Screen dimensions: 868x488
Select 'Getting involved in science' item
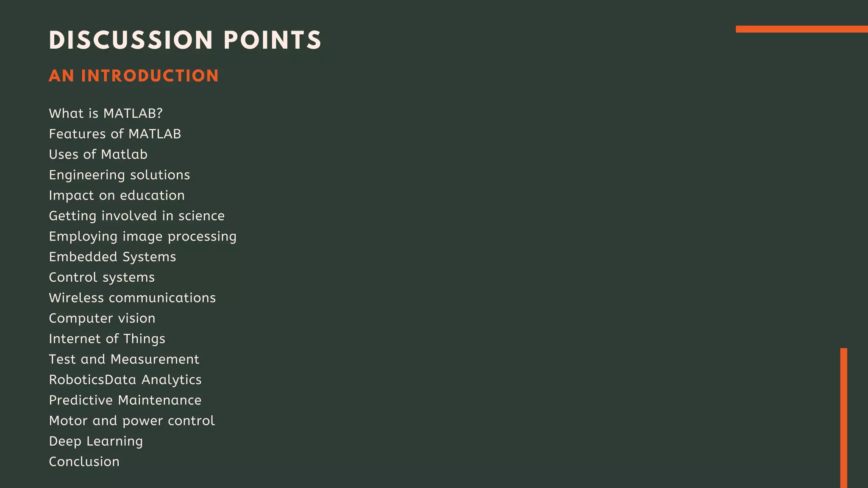136,216
